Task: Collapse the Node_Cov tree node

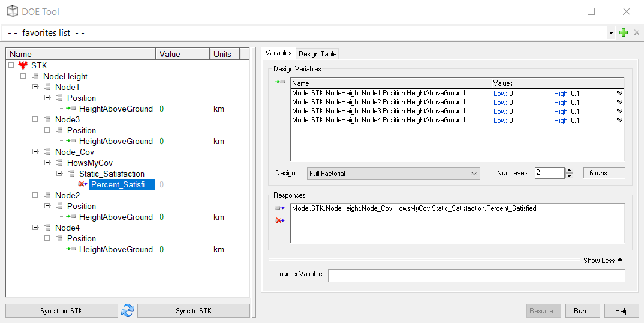Action: [35, 152]
